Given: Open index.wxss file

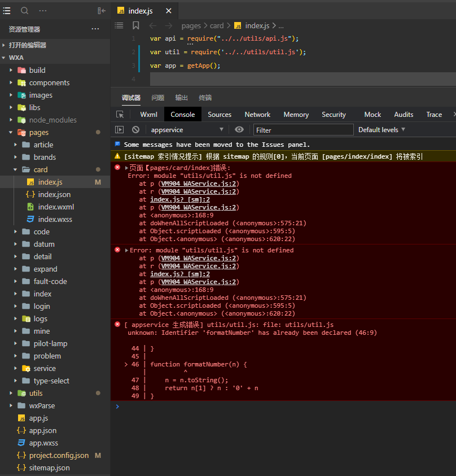Looking at the screenshot, I should [55, 219].
